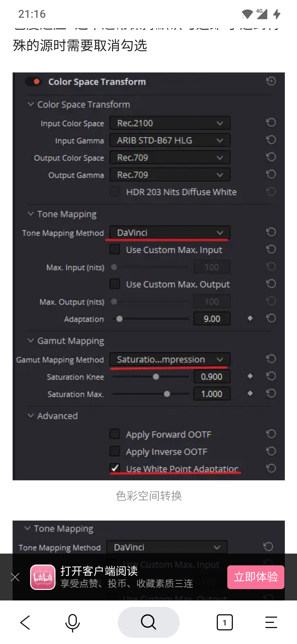
Task: Click the Max. Output (nits) slider
Action: pos(151,302)
